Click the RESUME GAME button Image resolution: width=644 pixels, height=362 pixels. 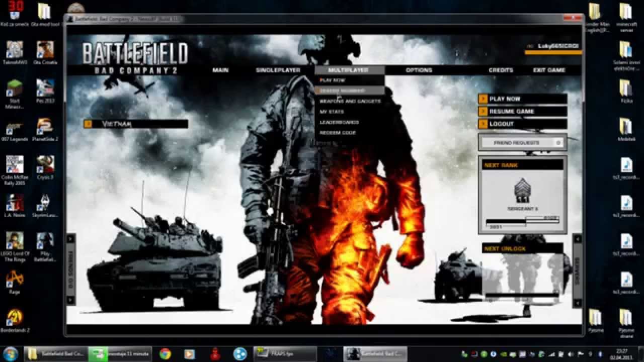pos(522,112)
